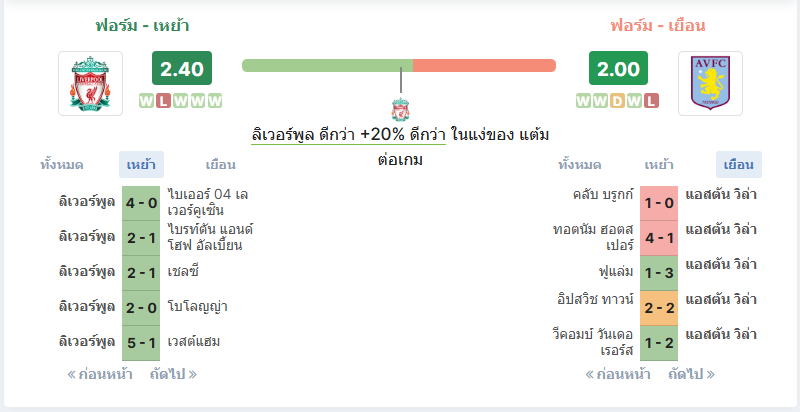Select ทั้งหมด tab under Aston Villa form
The width and height of the screenshot is (800, 412).
coord(580,165)
